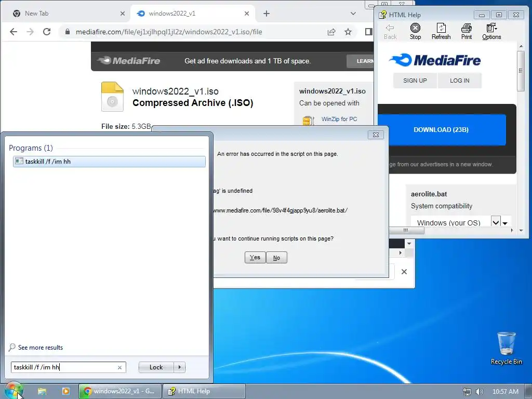Run taskkill /f /im hh program result
The image size is (532, 399).
pos(109,162)
